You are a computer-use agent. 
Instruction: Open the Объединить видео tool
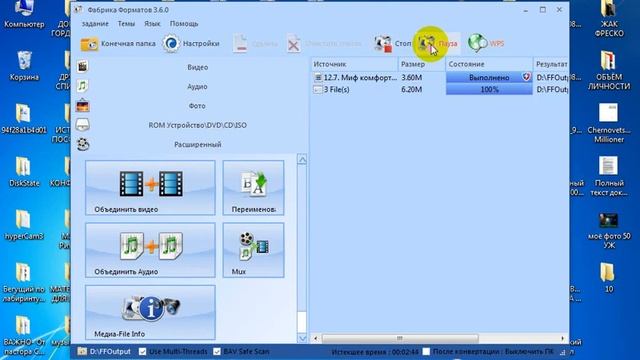pyautogui.click(x=150, y=188)
